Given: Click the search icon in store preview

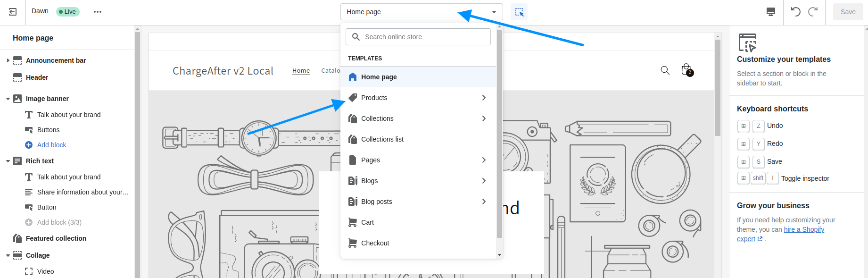Looking at the screenshot, I should click(665, 70).
